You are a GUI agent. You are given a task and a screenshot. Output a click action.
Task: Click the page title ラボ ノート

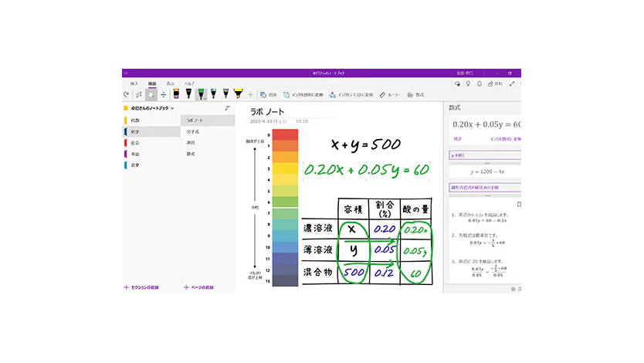click(267, 112)
